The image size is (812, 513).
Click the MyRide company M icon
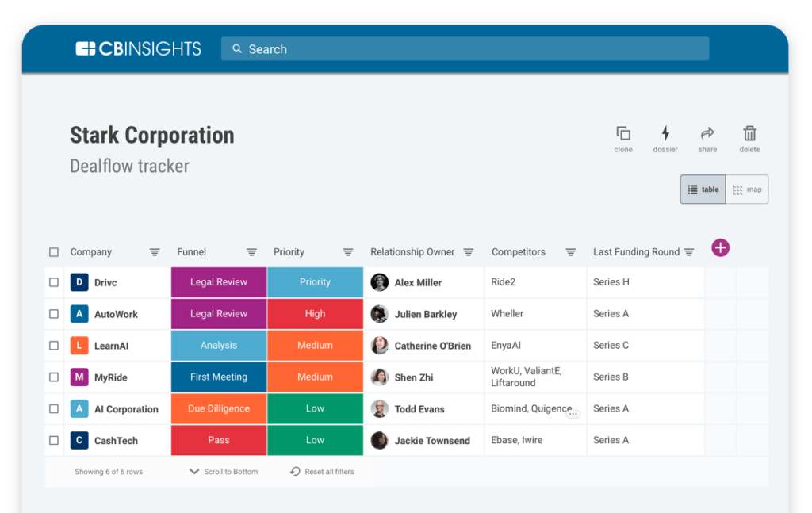[79, 377]
